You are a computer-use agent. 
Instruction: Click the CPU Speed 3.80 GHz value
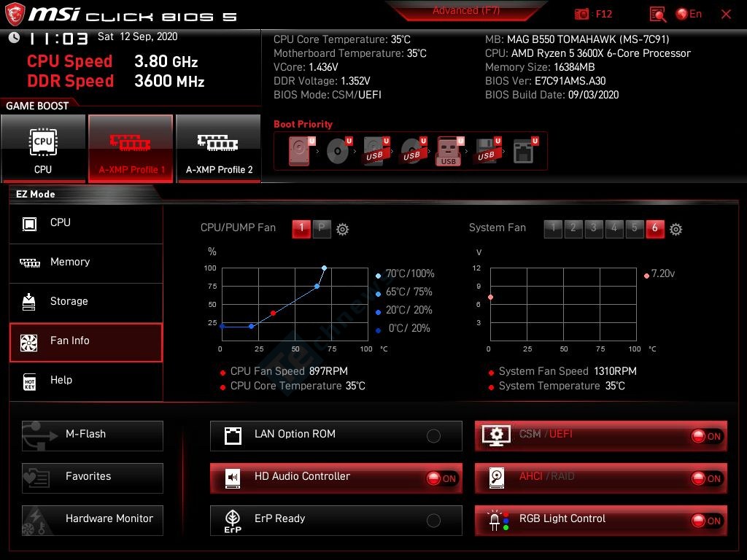point(166,61)
